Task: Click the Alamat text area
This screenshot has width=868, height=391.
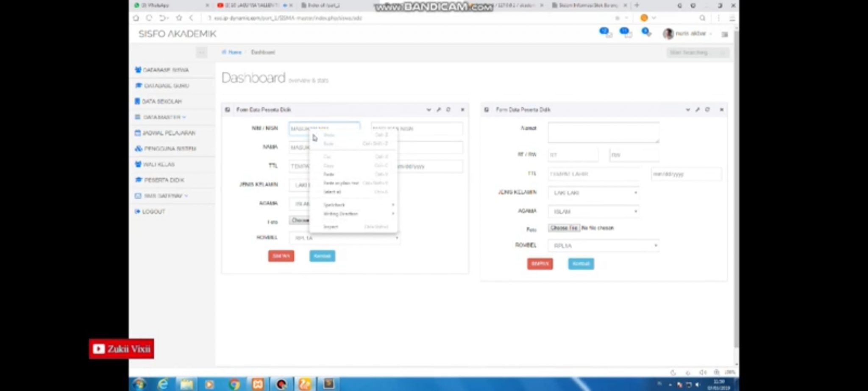Action: click(603, 133)
